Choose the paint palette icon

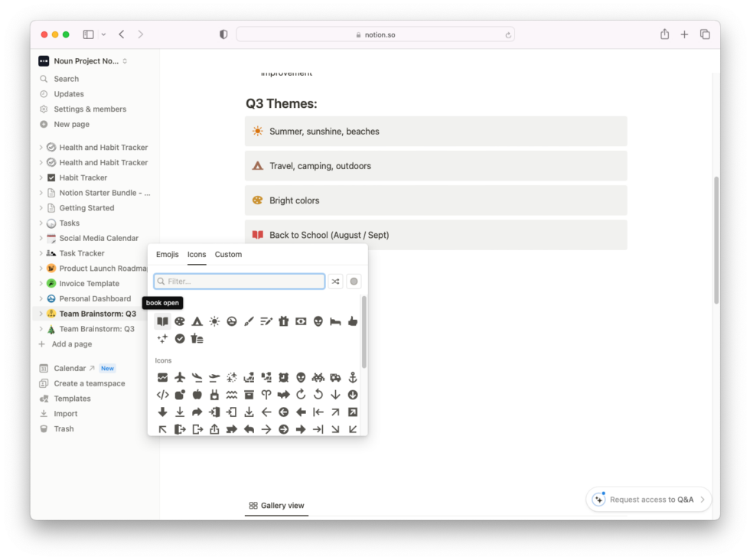[180, 321]
